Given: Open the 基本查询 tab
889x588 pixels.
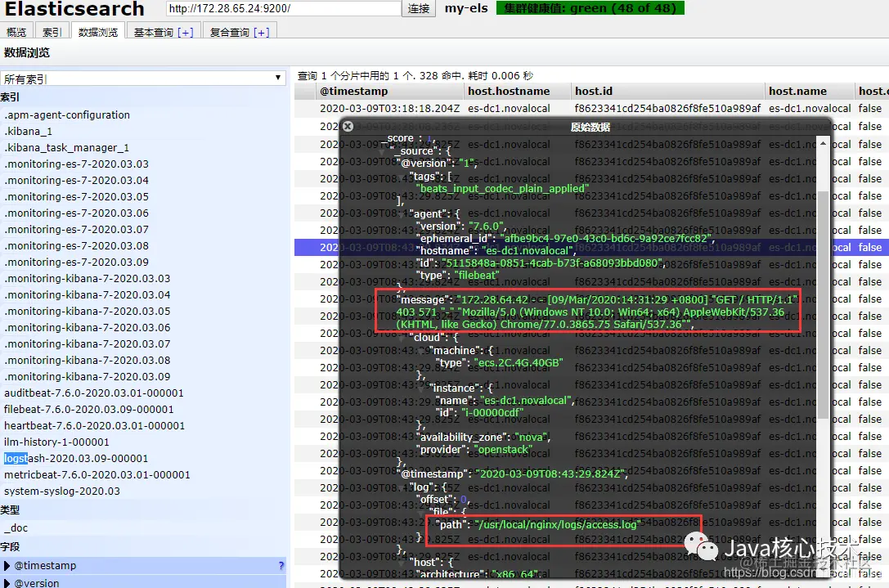Looking at the screenshot, I should pyautogui.click(x=153, y=33).
